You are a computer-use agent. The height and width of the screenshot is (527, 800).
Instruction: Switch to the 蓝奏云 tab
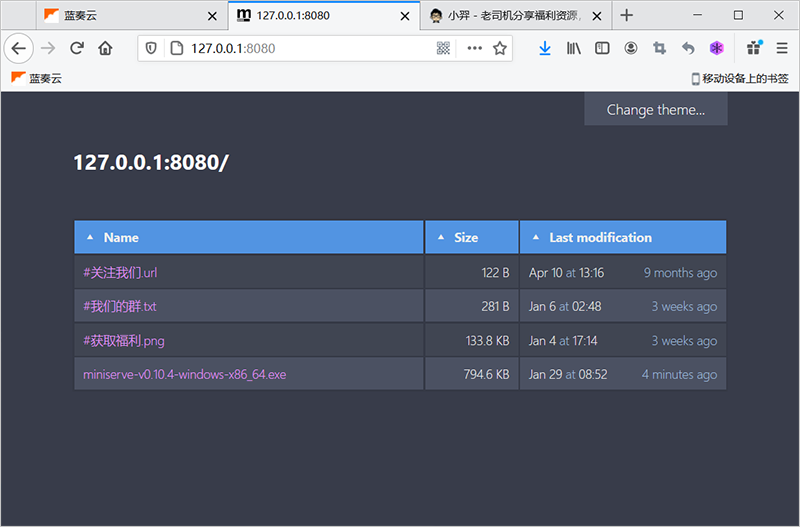coord(132,16)
